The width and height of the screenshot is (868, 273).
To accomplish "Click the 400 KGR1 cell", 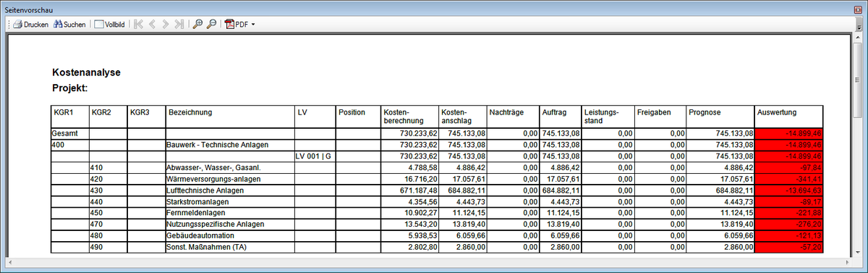I will point(69,145).
